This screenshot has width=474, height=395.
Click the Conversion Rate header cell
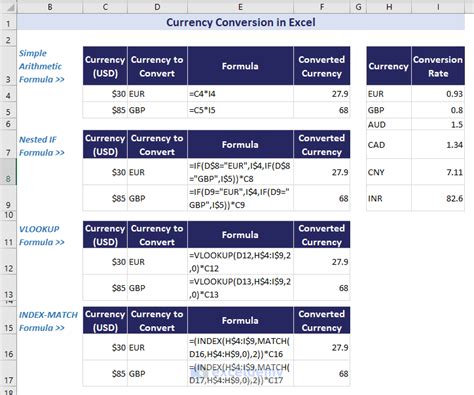(x=438, y=66)
